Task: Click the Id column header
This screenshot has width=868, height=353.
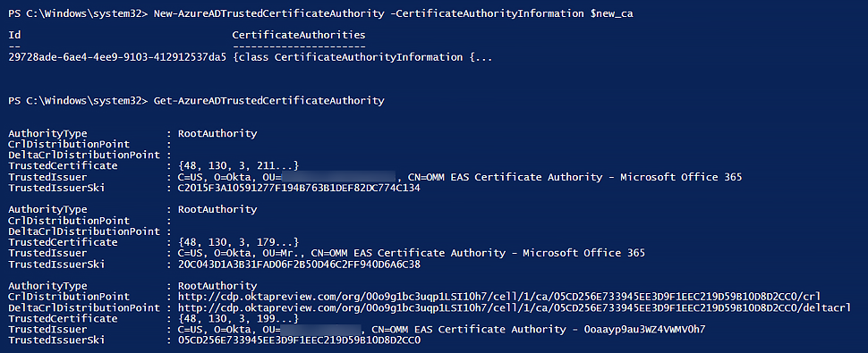Action: [x=14, y=36]
